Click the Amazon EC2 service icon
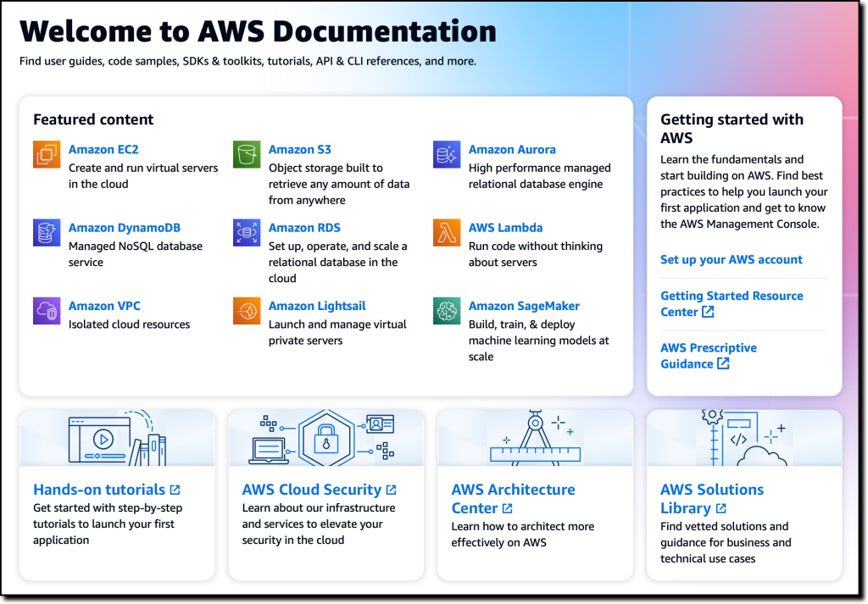The height and width of the screenshot is (604, 868). click(47, 156)
